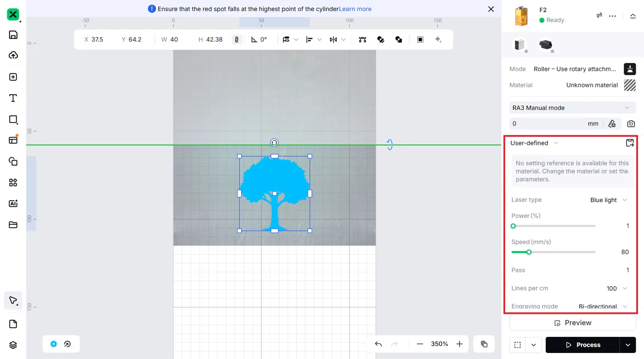Save parameters with the User-defined save icon
The height and width of the screenshot is (359, 644).
[630, 143]
